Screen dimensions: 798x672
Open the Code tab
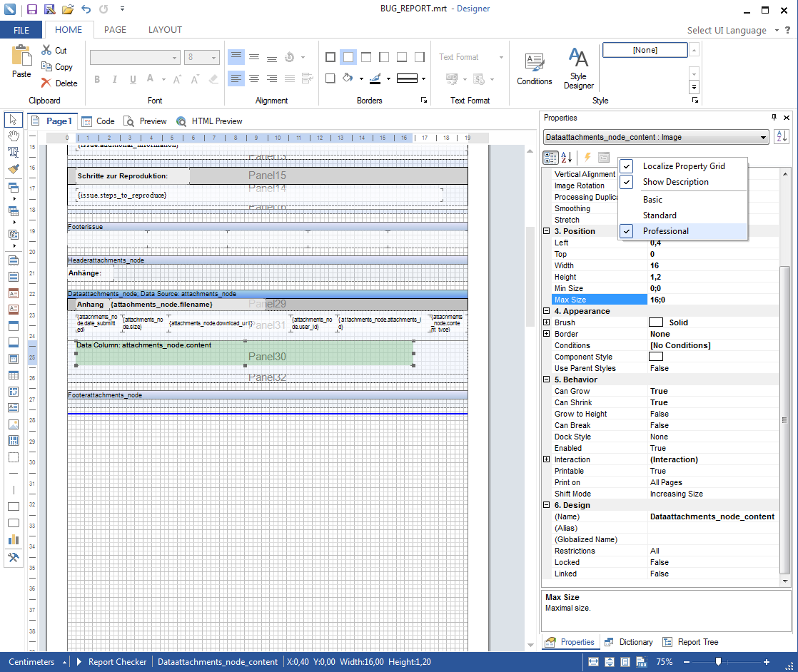tap(99, 121)
